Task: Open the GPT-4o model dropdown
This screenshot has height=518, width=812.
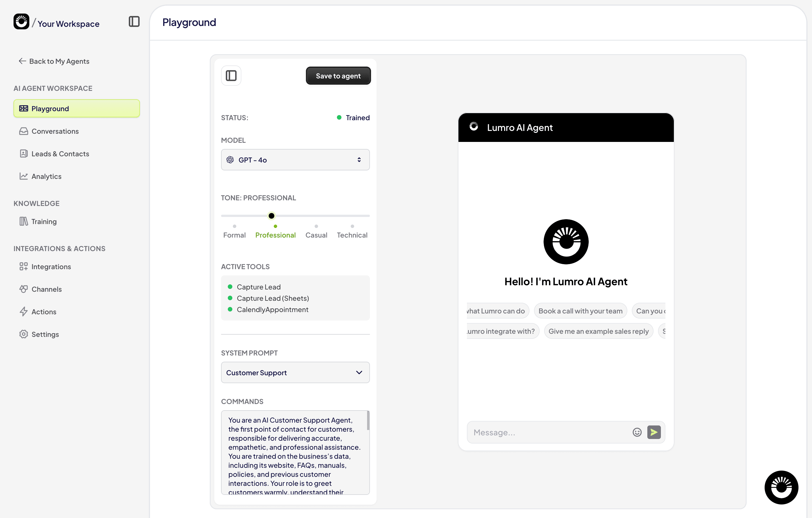Action: coord(295,160)
